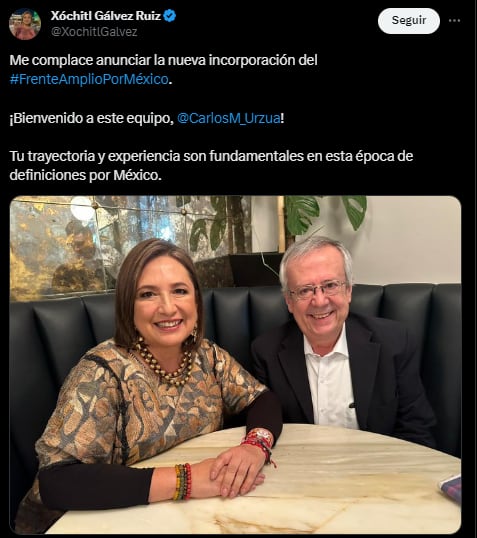477x538 pixels.
Task: Click the 'definiciones por México.' text line
Action: point(85,175)
